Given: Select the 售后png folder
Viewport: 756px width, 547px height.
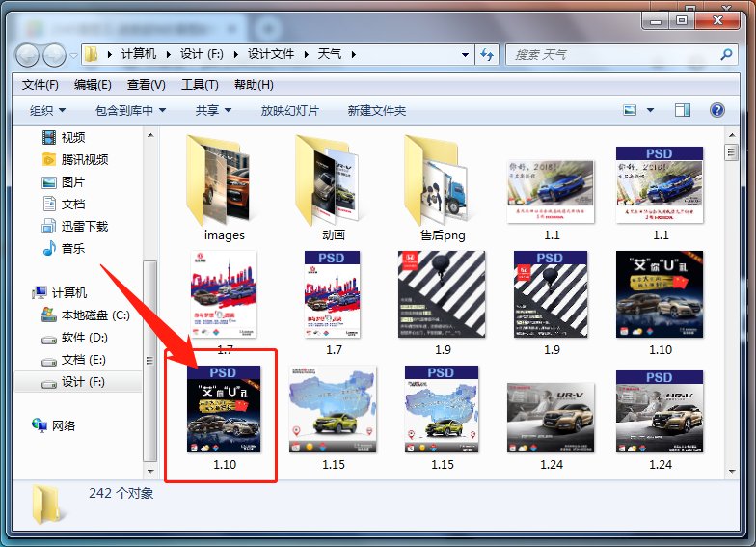Looking at the screenshot, I should (443, 188).
